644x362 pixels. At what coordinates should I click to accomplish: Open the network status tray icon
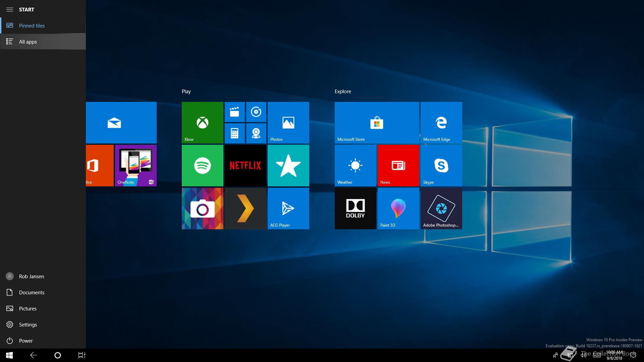coord(570,355)
